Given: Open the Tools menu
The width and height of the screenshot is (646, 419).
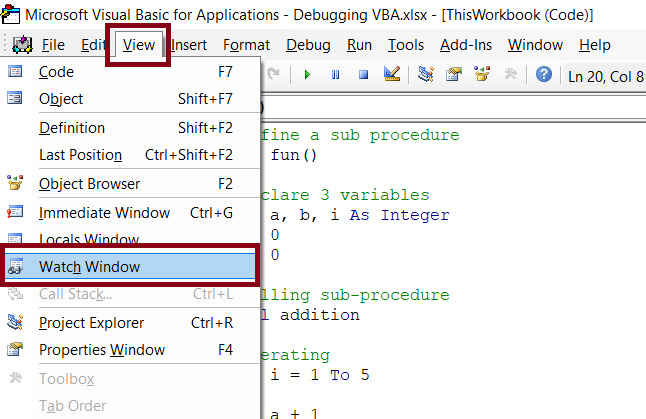Looking at the screenshot, I should (x=406, y=45).
